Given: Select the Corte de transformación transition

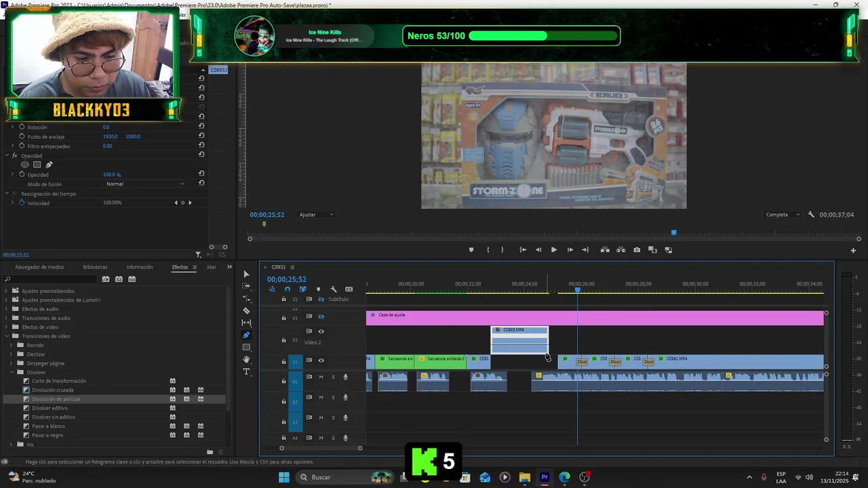Looking at the screenshot, I should pyautogui.click(x=58, y=381).
